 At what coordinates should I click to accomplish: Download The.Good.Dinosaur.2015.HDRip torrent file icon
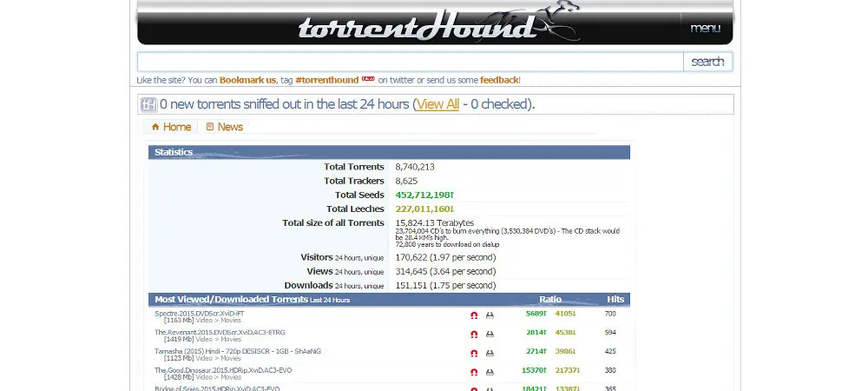490,372
